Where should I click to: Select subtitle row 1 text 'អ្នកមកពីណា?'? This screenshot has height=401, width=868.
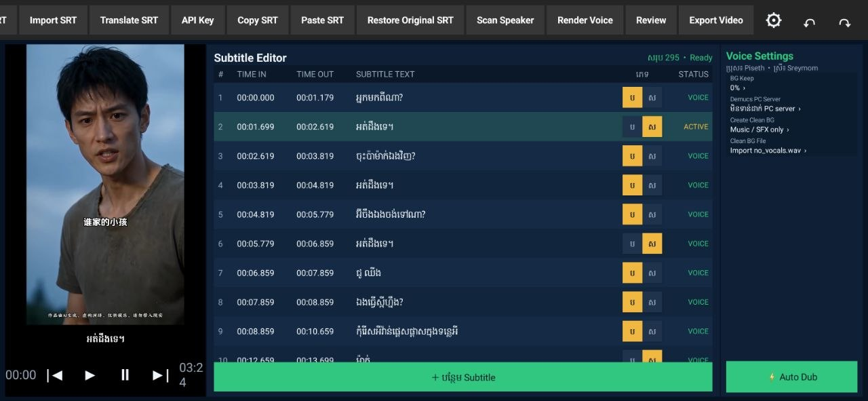tap(380, 98)
